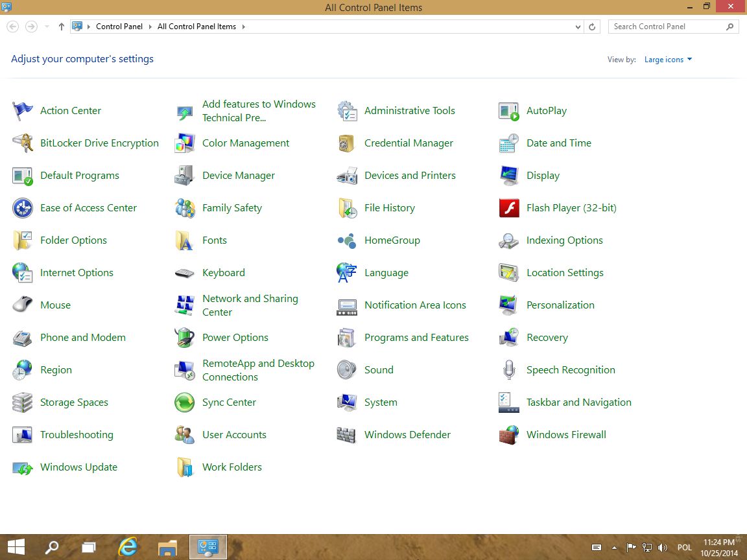Open Network and Sharing Center link
747x560 pixels.
tap(250, 305)
